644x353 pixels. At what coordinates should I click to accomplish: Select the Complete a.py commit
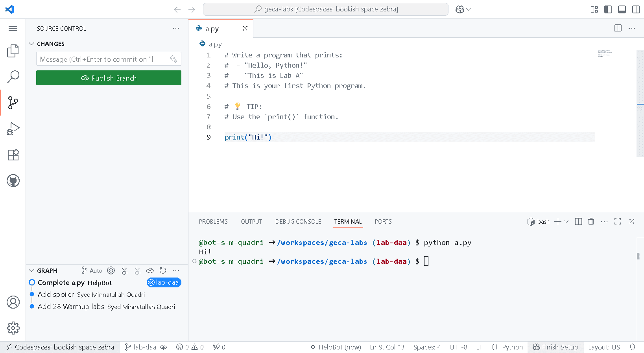coord(107,283)
